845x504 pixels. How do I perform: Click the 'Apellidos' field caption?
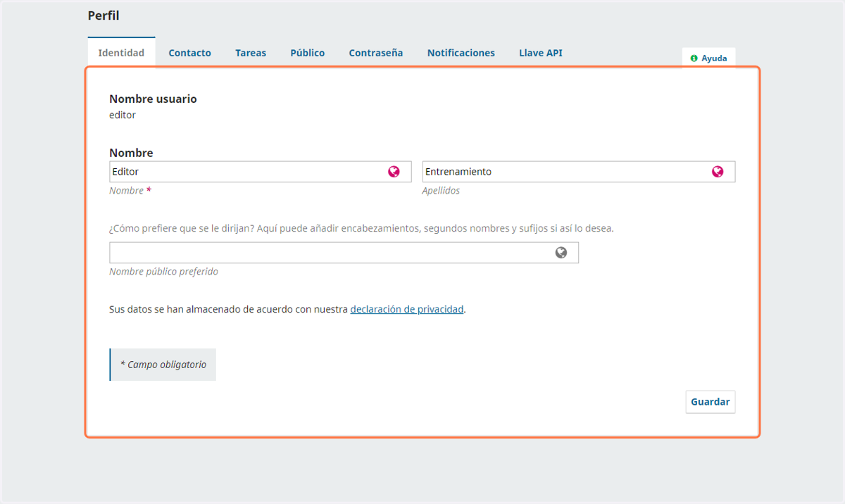pos(441,191)
